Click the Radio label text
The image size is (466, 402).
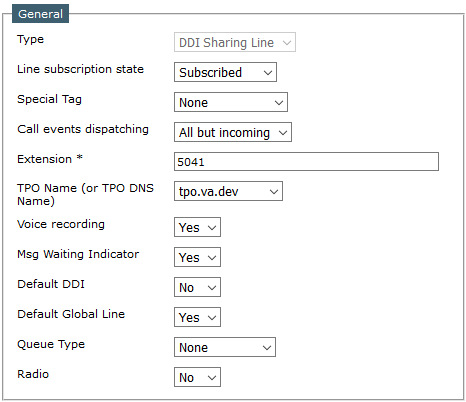tap(33, 374)
